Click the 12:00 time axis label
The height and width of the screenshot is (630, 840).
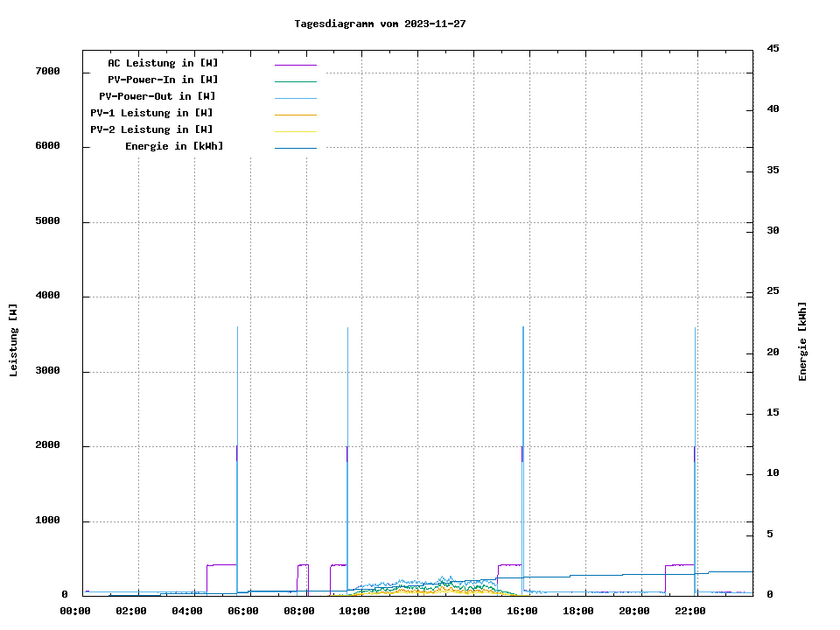pos(410,611)
